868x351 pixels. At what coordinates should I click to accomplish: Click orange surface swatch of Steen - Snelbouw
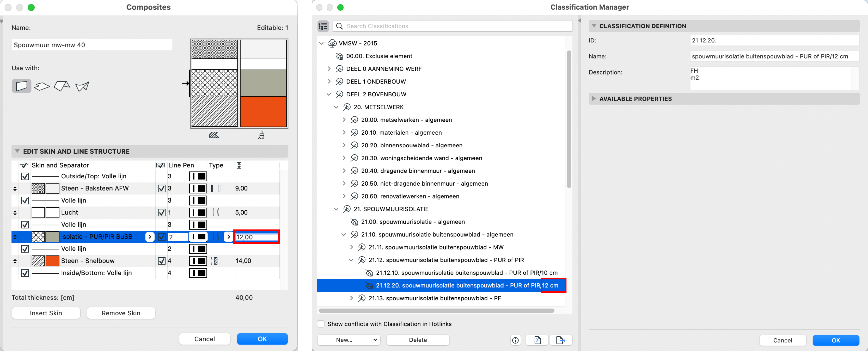[52, 261]
